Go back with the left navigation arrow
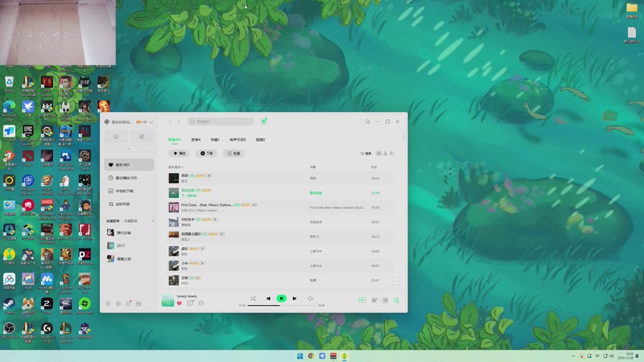Image resolution: width=644 pixels, height=362 pixels. tap(170, 121)
